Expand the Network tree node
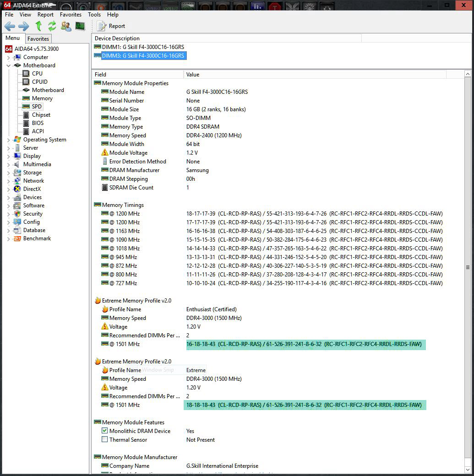Viewport: 474px width, 476px height. click(9, 181)
